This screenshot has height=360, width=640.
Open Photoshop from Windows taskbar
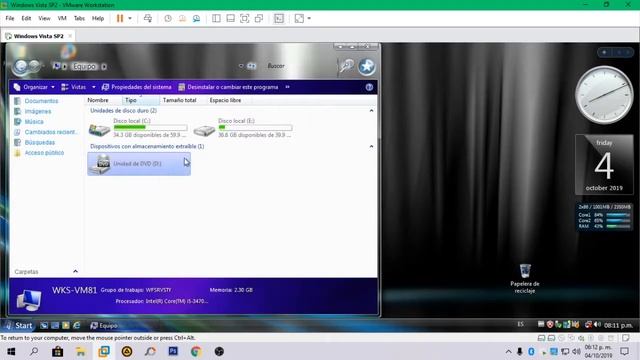click(173, 351)
